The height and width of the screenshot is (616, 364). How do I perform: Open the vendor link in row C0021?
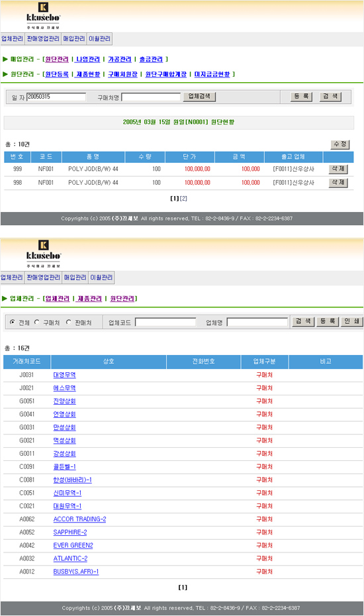(x=67, y=507)
